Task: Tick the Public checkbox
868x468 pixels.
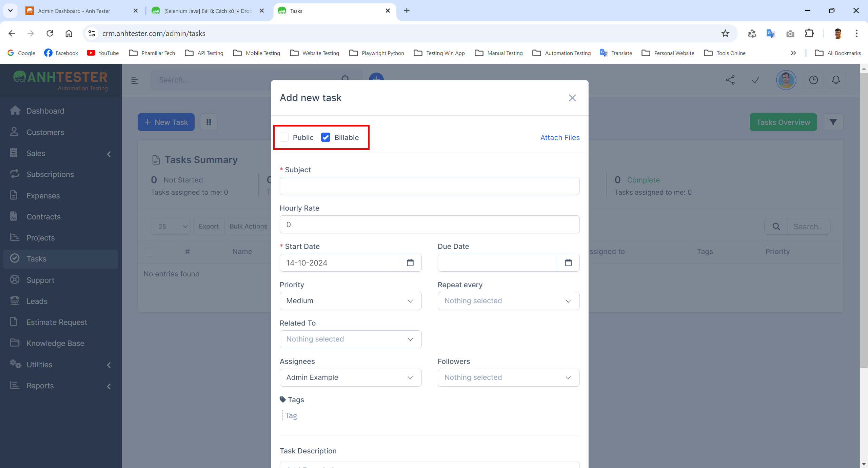Action: [284, 137]
